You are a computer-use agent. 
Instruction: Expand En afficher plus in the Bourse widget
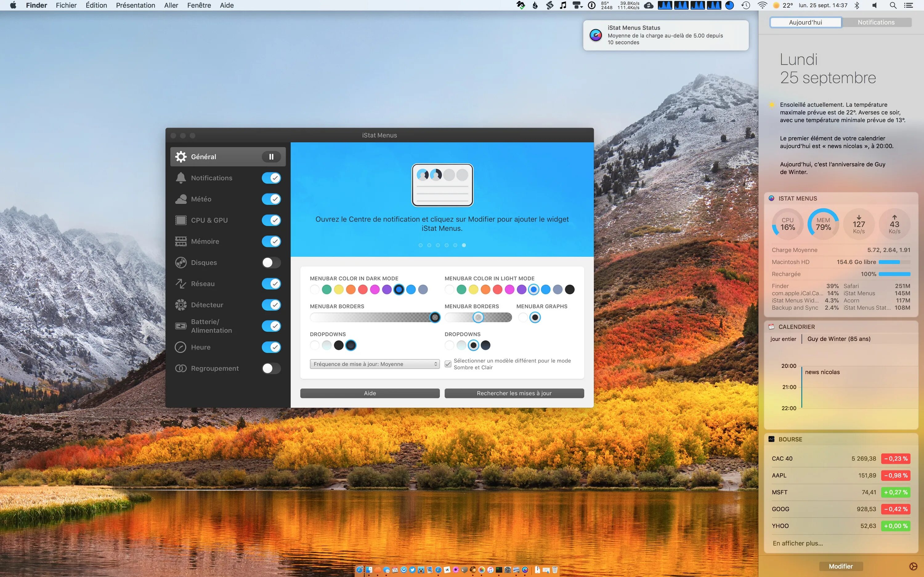[798, 543]
